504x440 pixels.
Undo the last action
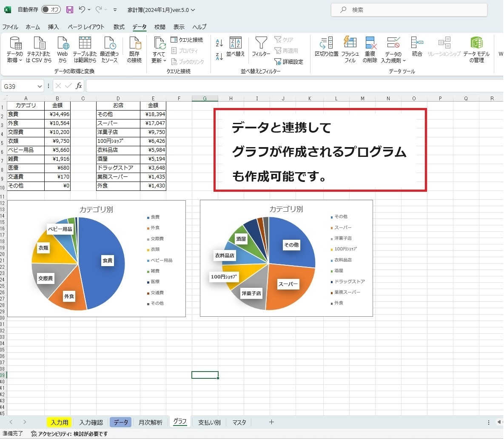(x=82, y=10)
